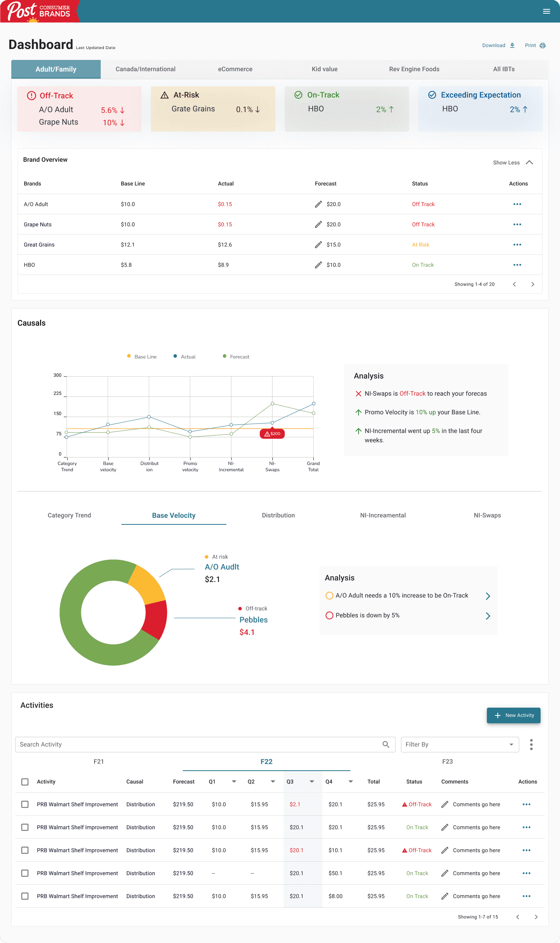This screenshot has width=560, height=943.
Task: Click the At-Risk status card
Action: click(213, 109)
